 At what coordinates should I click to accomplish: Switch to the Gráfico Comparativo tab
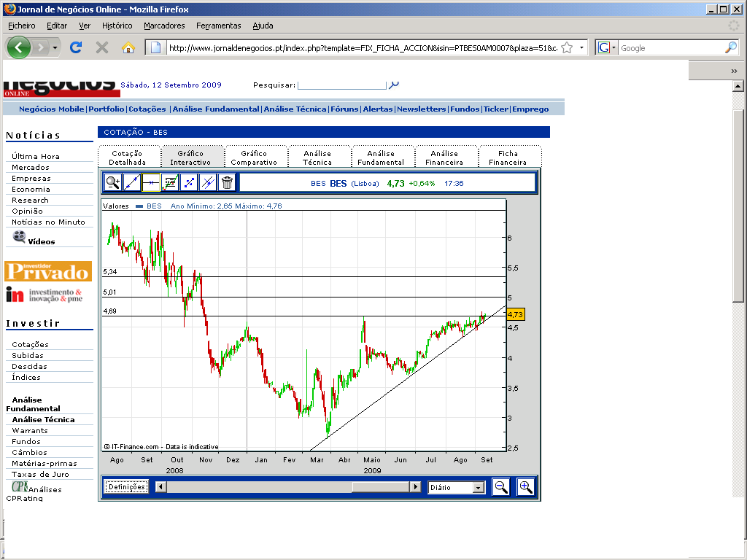pyautogui.click(x=254, y=157)
